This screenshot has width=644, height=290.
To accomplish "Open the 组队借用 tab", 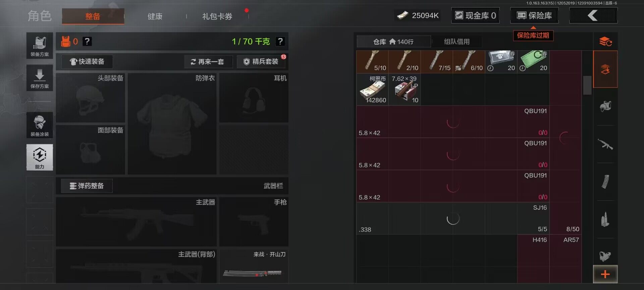I will (457, 42).
